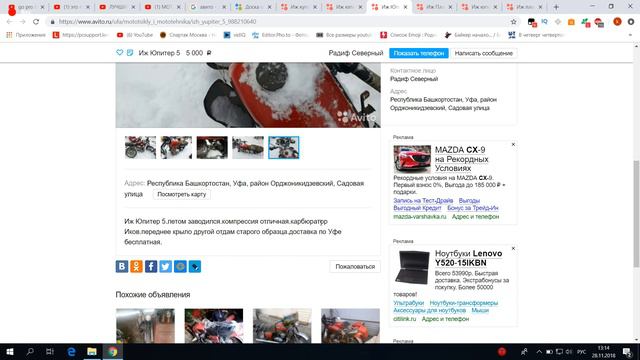The height and width of the screenshot is (360, 640).
Task: Open 'Ультрабуки' ad link
Action: point(409,303)
